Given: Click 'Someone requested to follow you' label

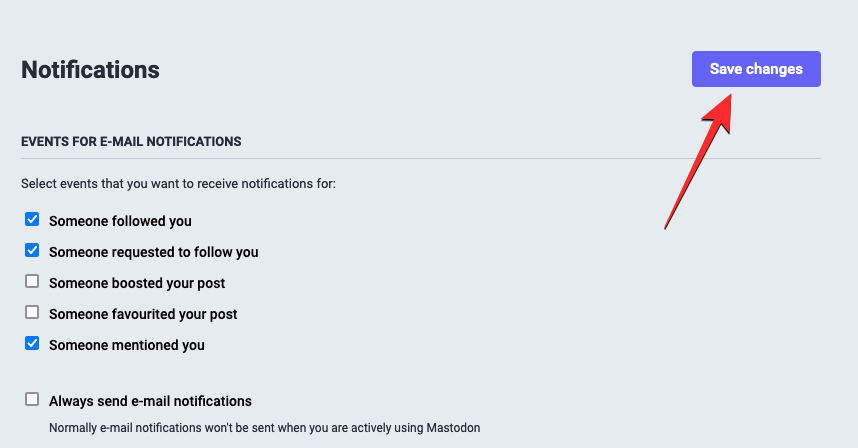Looking at the screenshot, I should click(153, 252).
